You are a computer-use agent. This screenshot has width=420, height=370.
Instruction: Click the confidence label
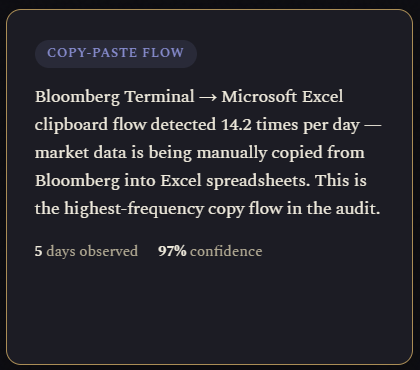point(226,251)
